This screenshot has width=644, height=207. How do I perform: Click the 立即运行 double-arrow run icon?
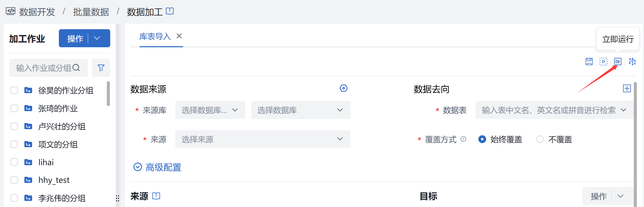(618, 62)
